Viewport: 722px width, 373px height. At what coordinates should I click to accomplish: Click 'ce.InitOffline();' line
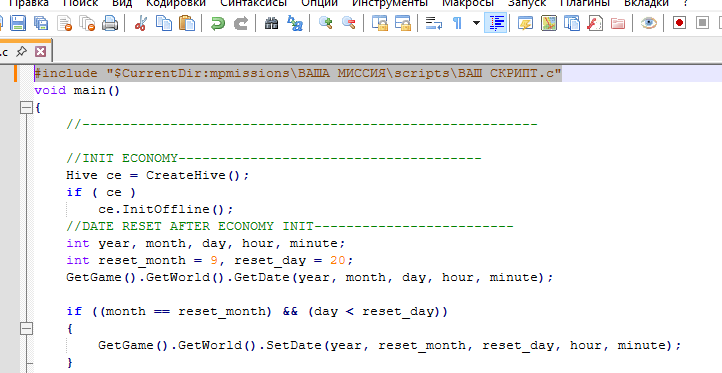(x=166, y=210)
